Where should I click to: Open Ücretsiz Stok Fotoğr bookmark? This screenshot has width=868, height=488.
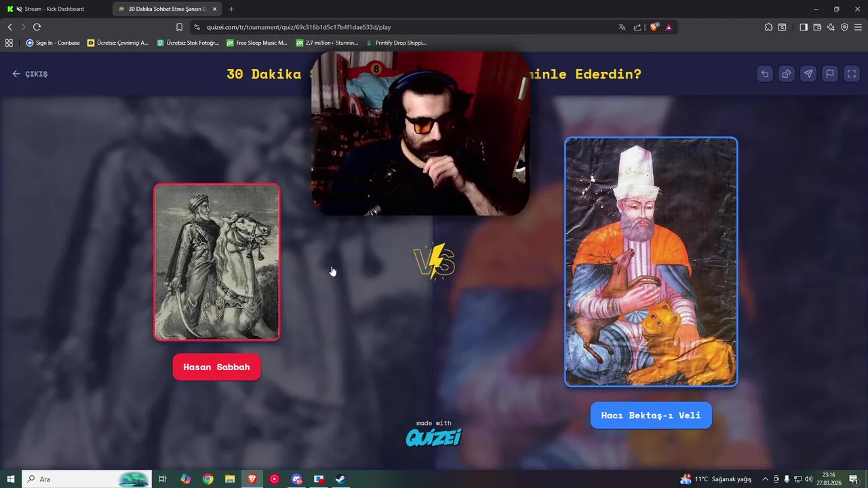coord(188,43)
